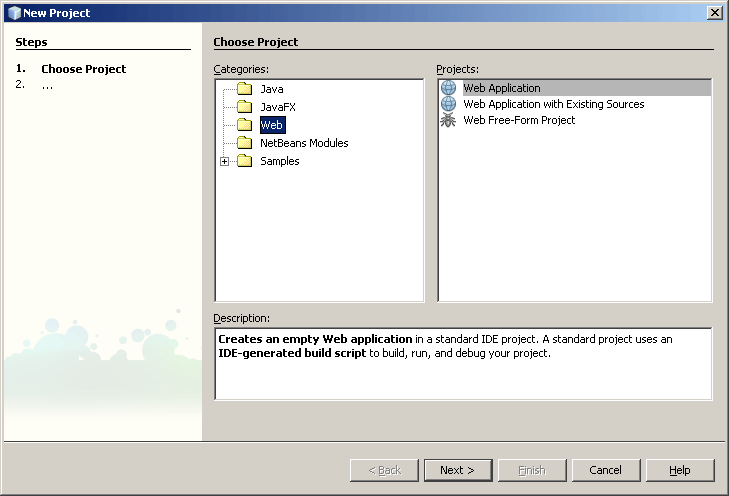Click the Projects label
Screen dimensions: 729x496
tap(457, 69)
